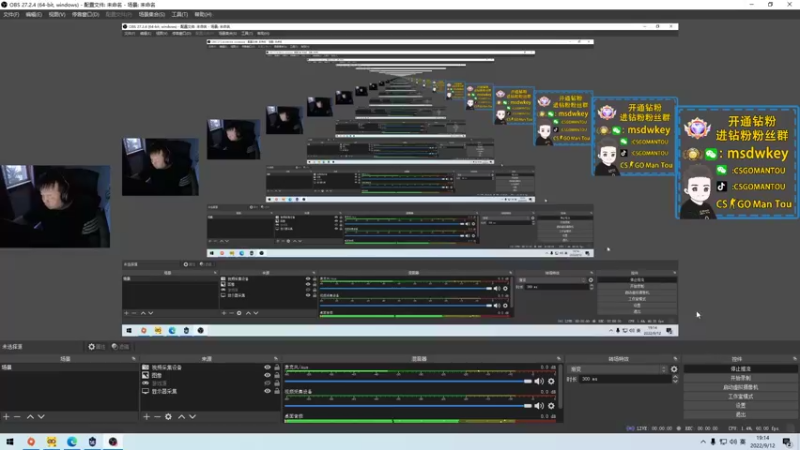Show hidden system tray icons chevron
800x450 pixels.
(703, 442)
